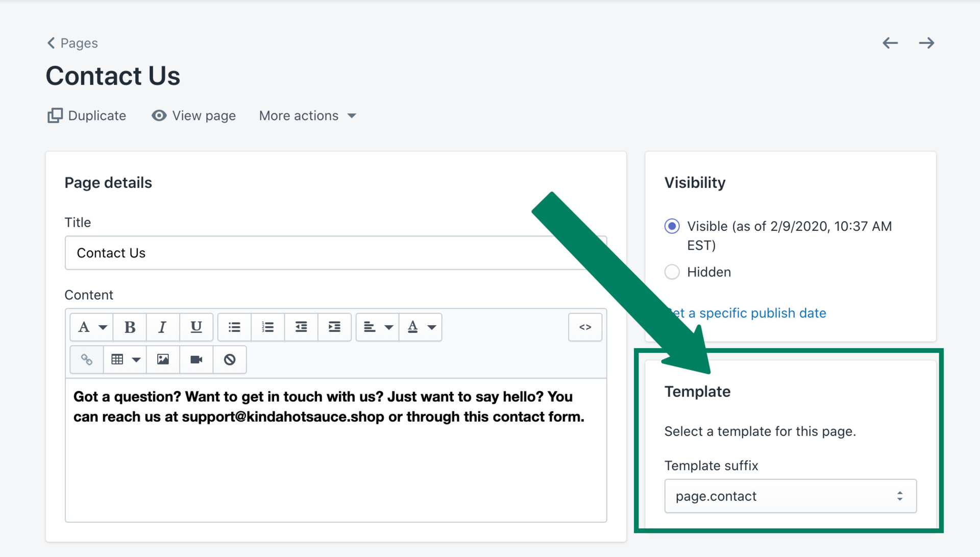This screenshot has width=980, height=557.
Task: Click the Bold formatting icon
Action: [x=130, y=327]
